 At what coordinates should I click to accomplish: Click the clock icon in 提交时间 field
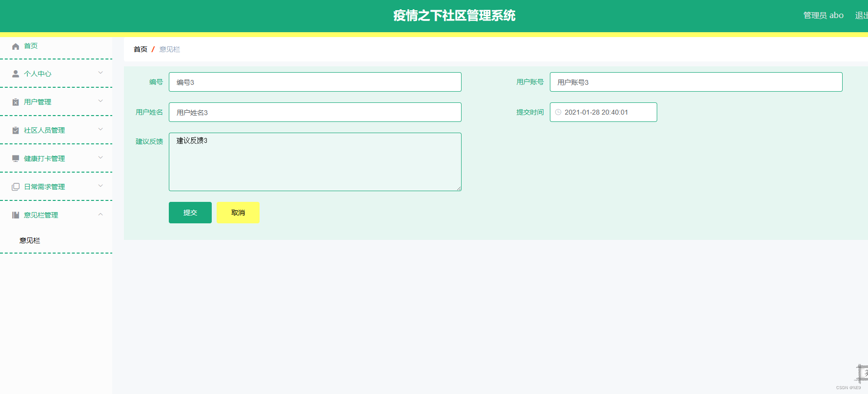click(x=558, y=112)
